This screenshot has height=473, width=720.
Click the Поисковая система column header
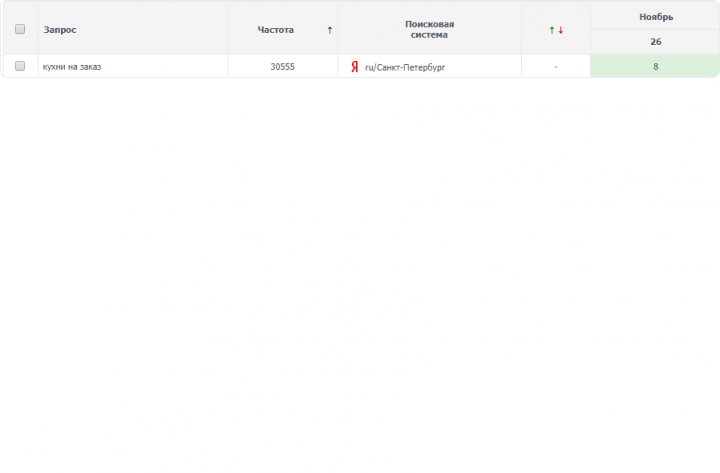click(429, 29)
